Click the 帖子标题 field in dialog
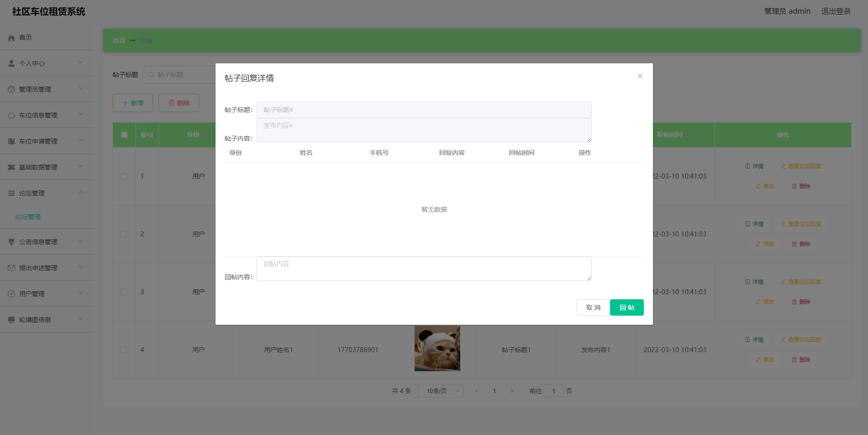Screen dimensions: 868x435 pos(424,110)
